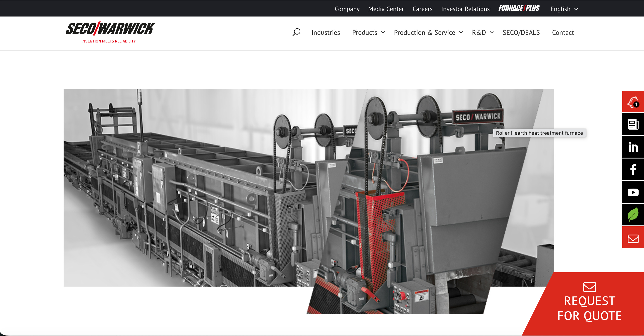Open the notification bell sidebar icon
644x336 pixels.
[x=633, y=102]
